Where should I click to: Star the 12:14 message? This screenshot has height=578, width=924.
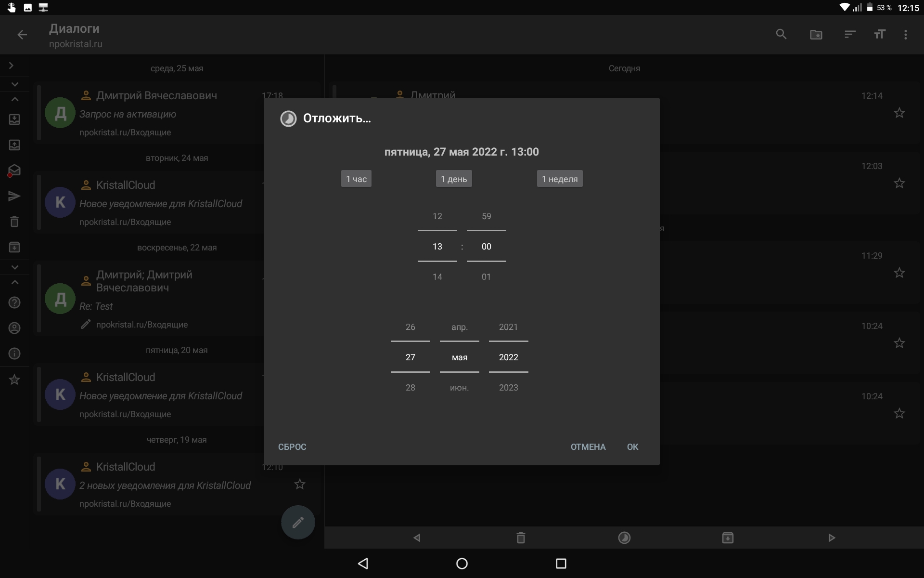coord(899,113)
